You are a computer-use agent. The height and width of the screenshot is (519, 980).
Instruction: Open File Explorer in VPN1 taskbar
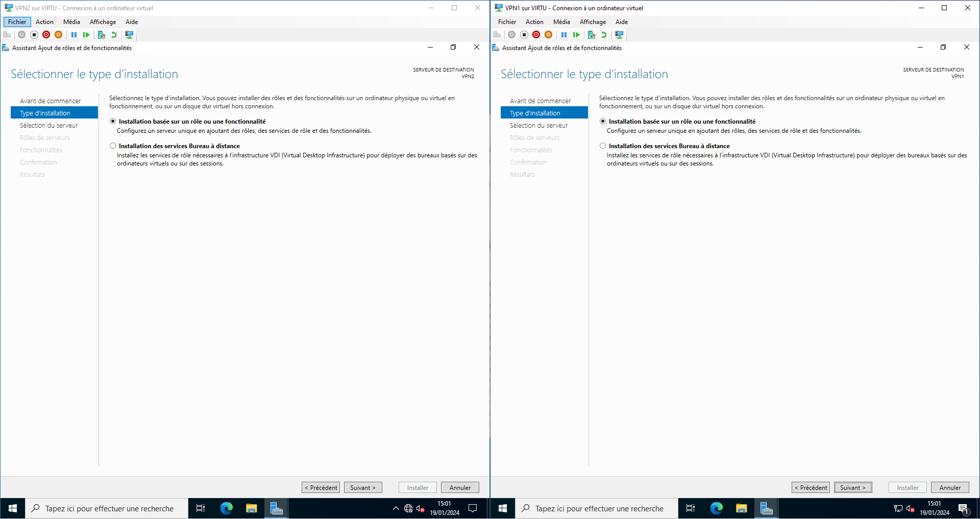coord(741,508)
